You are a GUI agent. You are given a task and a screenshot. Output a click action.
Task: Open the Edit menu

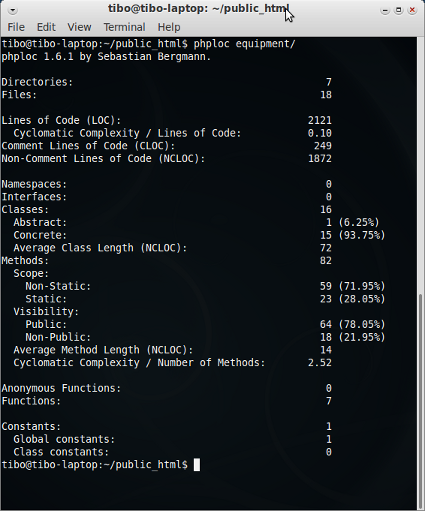(x=46, y=27)
